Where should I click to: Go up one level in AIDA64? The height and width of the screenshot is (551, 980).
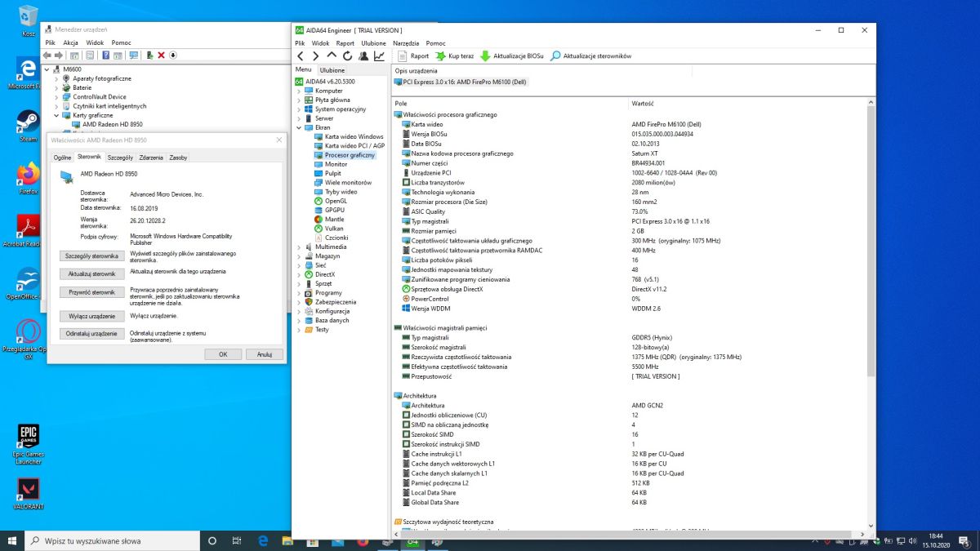332,56
